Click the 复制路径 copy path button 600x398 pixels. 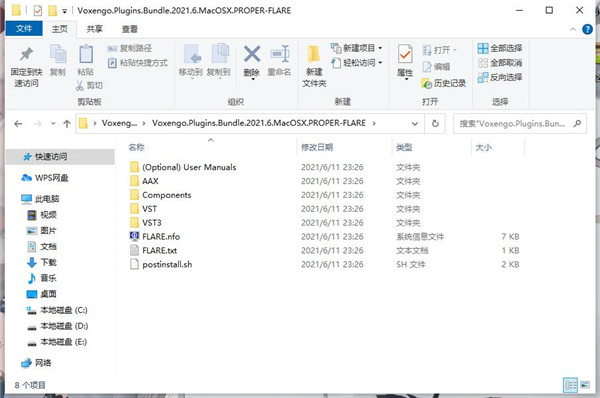click(130, 48)
